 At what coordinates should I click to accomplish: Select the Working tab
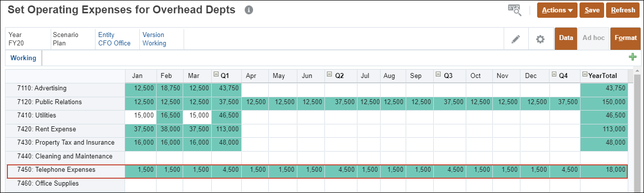[23, 58]
